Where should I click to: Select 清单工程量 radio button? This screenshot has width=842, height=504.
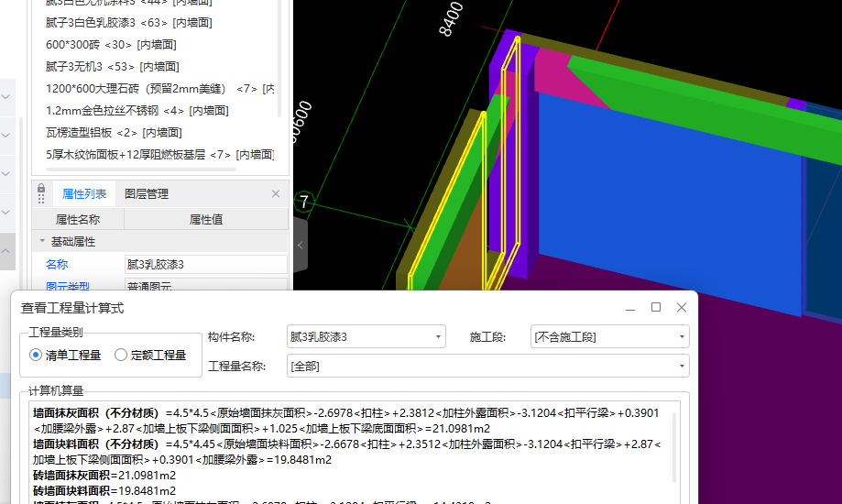(x=36, y=355)
